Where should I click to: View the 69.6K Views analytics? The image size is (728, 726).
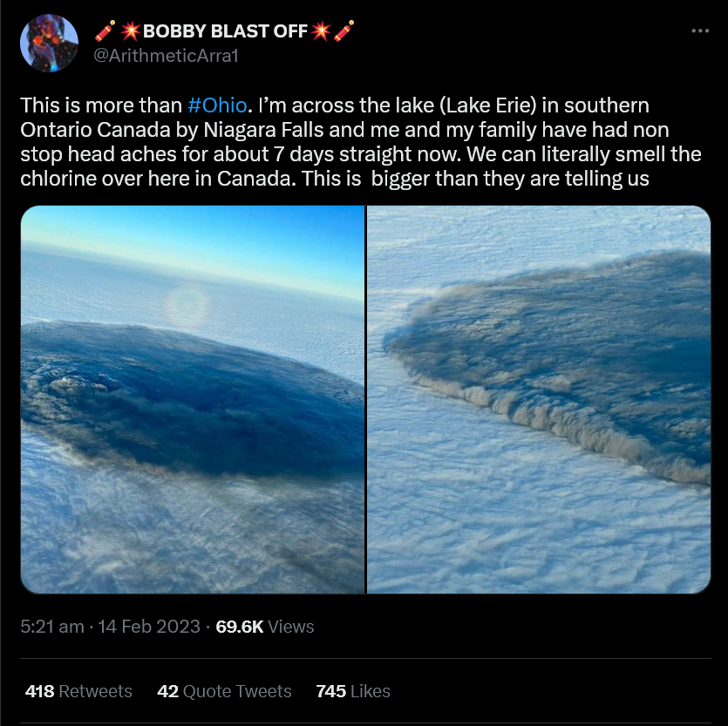(x=265, y=627)
